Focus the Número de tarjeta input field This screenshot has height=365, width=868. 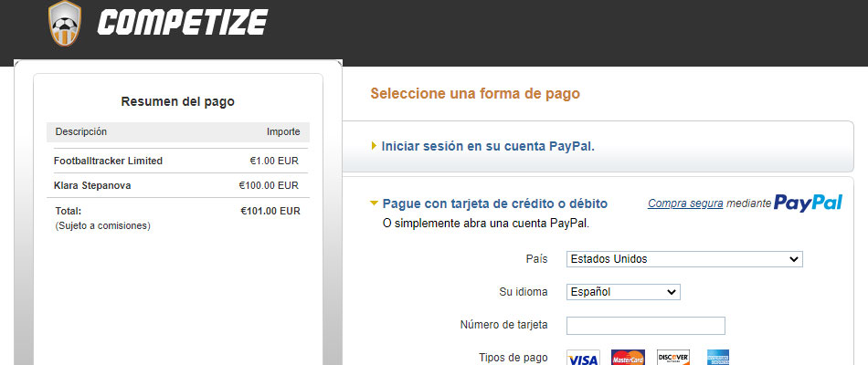tap(645, 326)
